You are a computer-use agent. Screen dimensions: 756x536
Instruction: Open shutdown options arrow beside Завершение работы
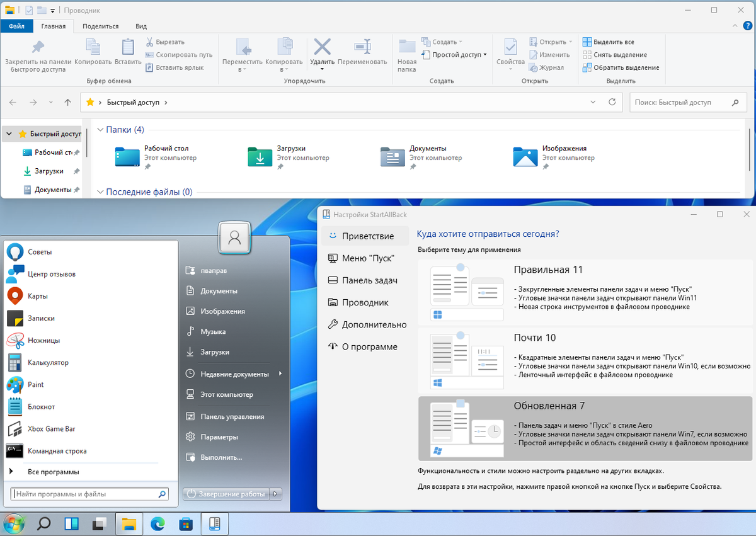pos(276,494)
